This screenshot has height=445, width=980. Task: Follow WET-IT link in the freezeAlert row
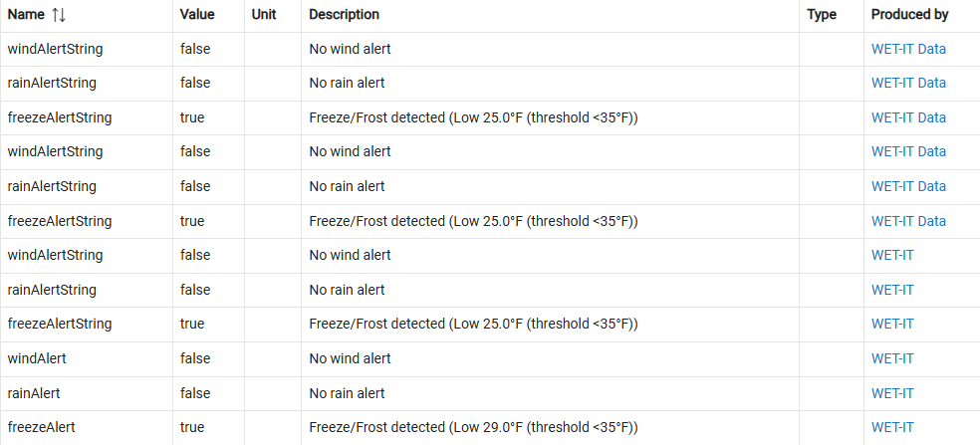tap(892, 427)
